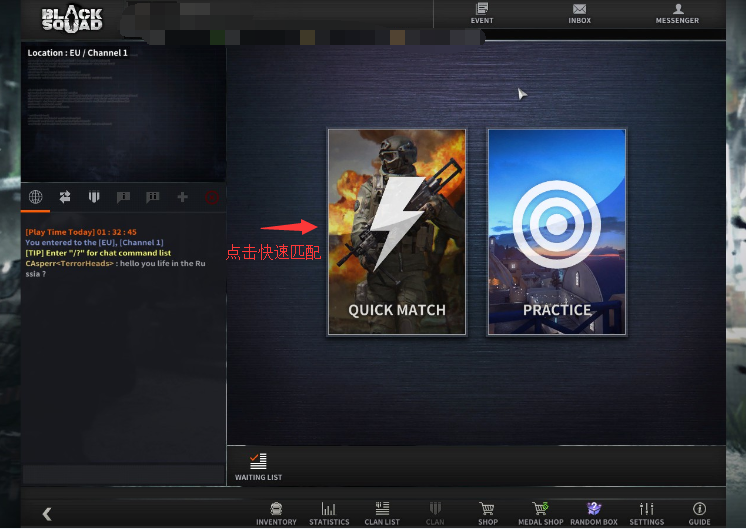This screenshot has width=746, height=529.
Task: Select the globe all-chat tab
Action: pos(36,196)
